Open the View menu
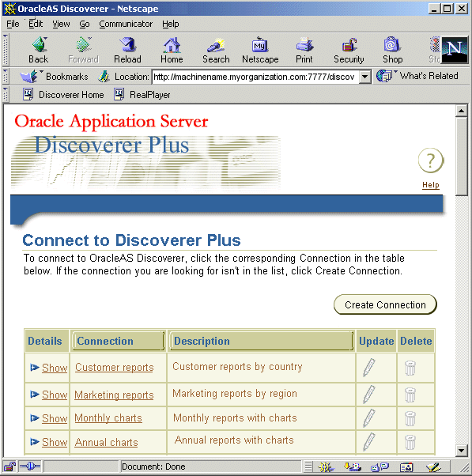 pyautogui.click(x=61, y=24)
